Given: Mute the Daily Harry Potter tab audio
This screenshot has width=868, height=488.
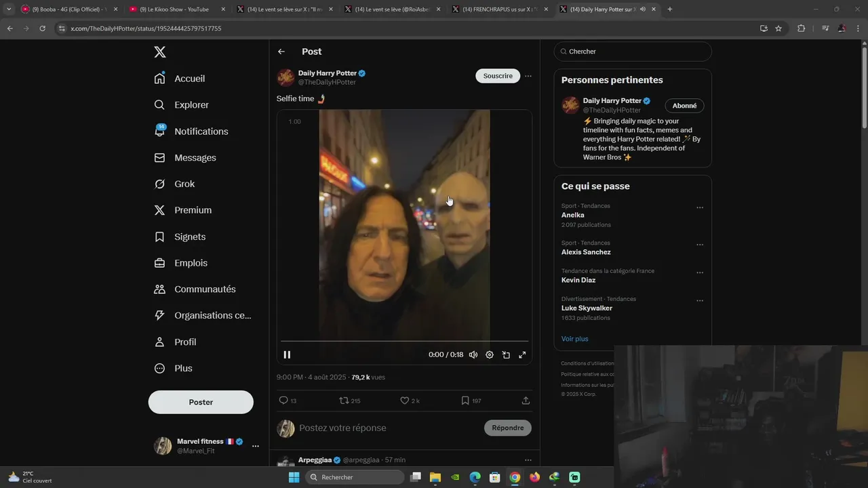Looking at the screenshot, I should 643,9.
